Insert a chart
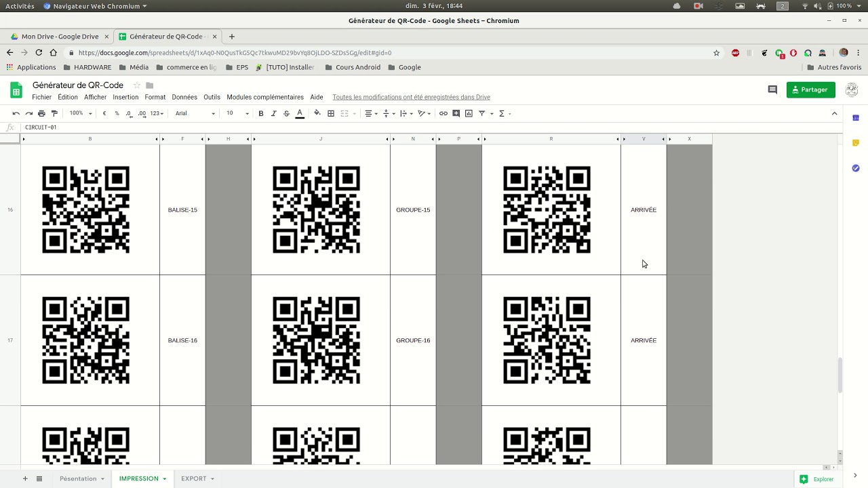The image size is (868, 488). click(x=469, y=113)
